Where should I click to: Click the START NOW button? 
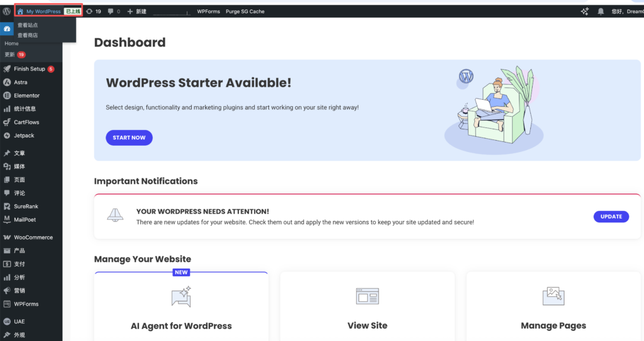129,138
